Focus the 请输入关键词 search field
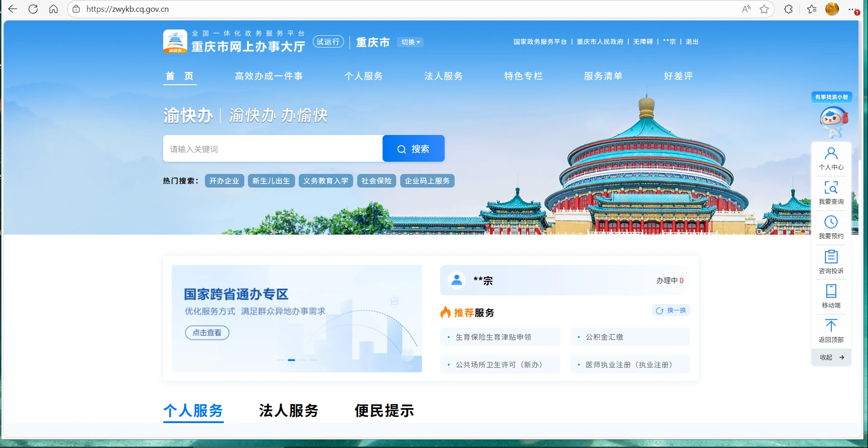This screenshot has height=448, width=868. point(272,149)
